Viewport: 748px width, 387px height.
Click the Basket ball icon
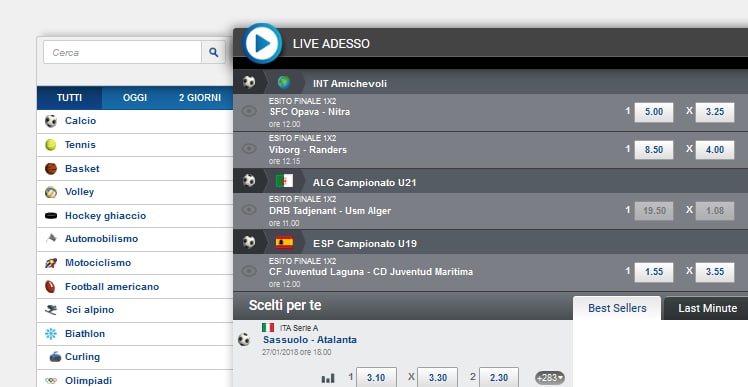coord(51,168)
